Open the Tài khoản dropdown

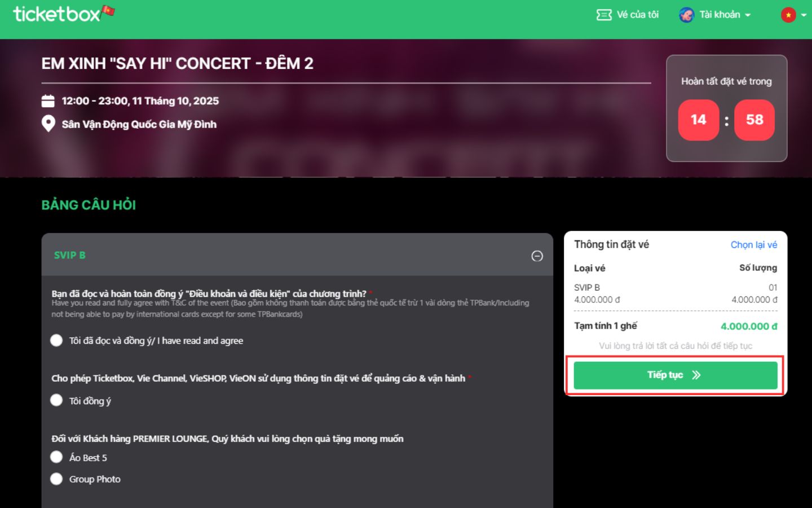coord(725,15)
